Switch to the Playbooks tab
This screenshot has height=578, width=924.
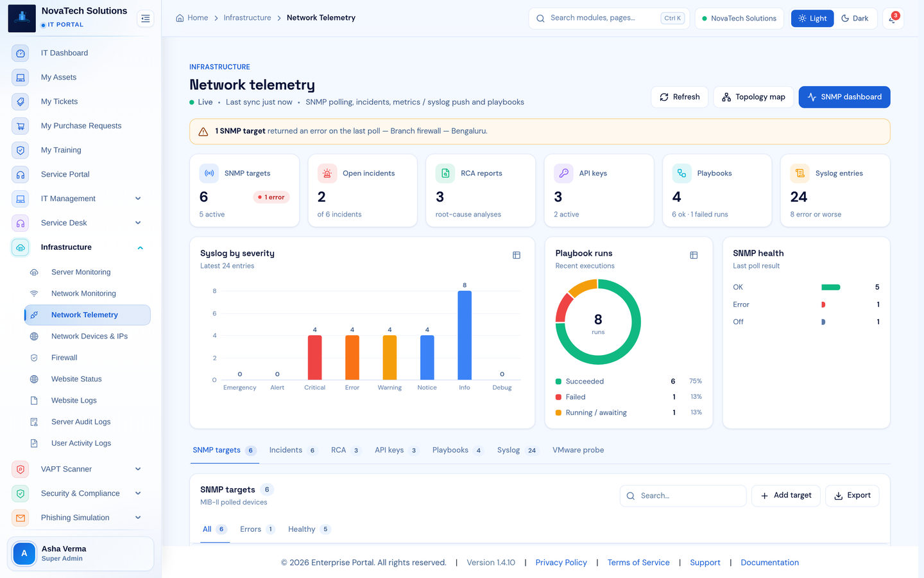tap(458, 450)
